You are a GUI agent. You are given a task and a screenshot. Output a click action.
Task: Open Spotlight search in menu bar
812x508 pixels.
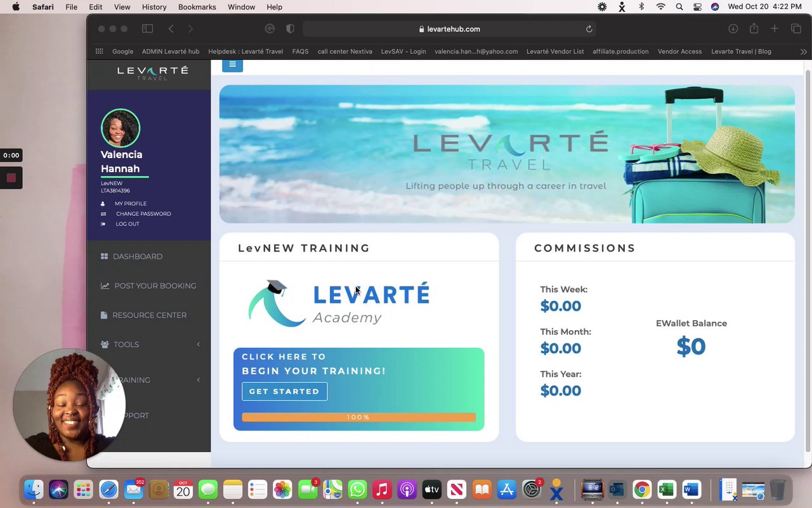[x=679, y=7]
